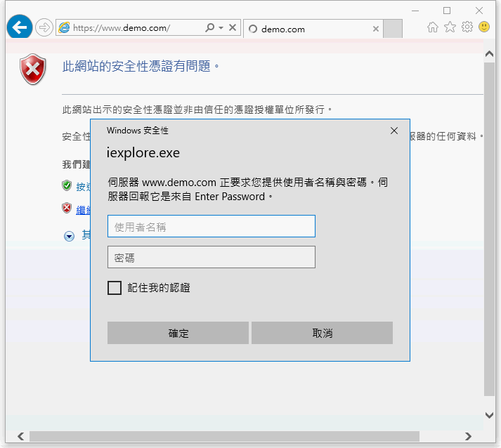Image resolution: width=501 pixels, height=448 pixels.
Task: Click the horizontal scrollbar thumb
Action: coord(224,436)
